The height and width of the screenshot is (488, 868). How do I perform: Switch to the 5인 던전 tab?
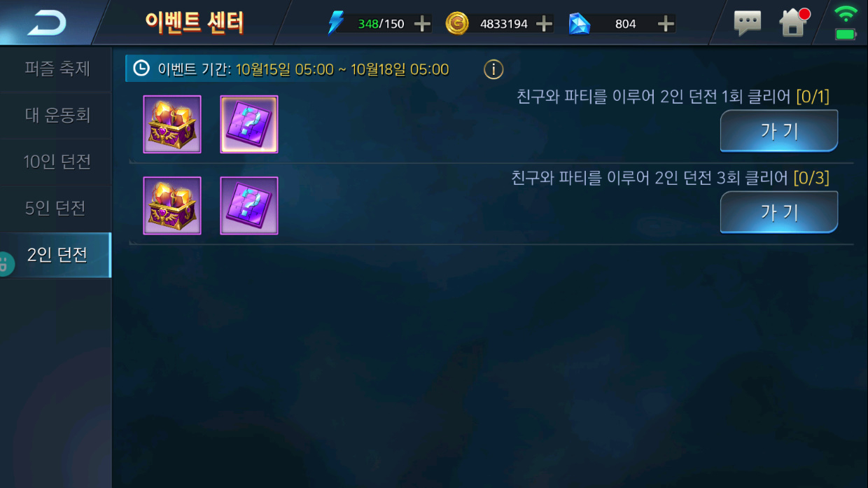point(56,209)
